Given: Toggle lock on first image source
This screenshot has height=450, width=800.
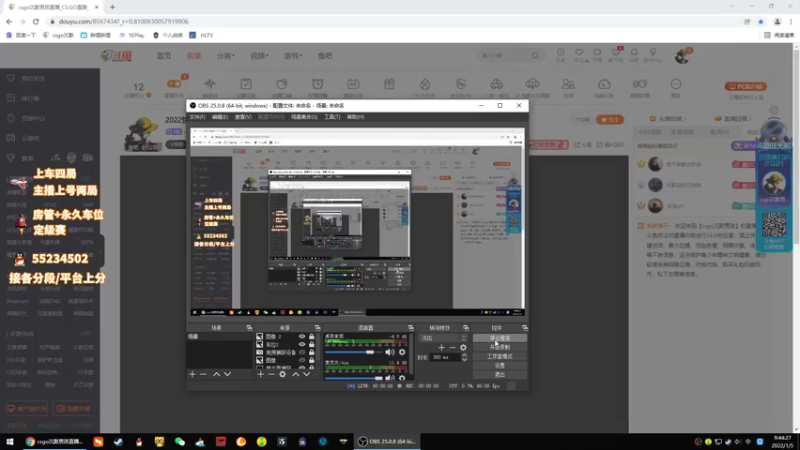Looking at the screenshot, I should click(x=312, y=337).
